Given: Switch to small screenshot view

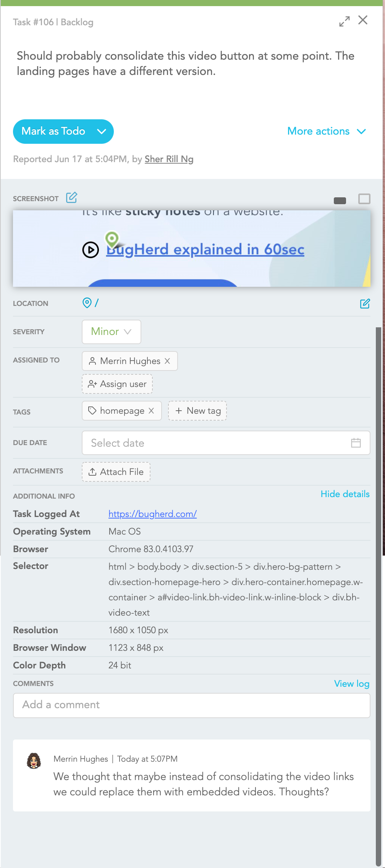Looking at the screenshot, I should 340,200.
